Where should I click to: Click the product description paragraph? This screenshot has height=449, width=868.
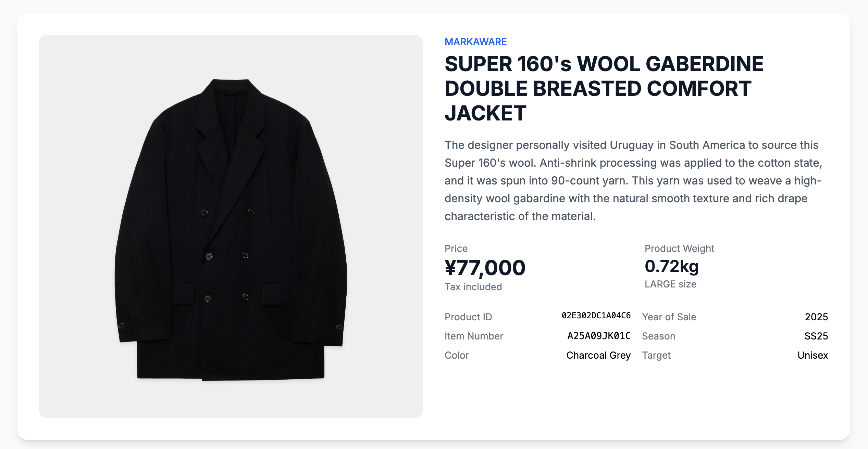pos(633,180)
